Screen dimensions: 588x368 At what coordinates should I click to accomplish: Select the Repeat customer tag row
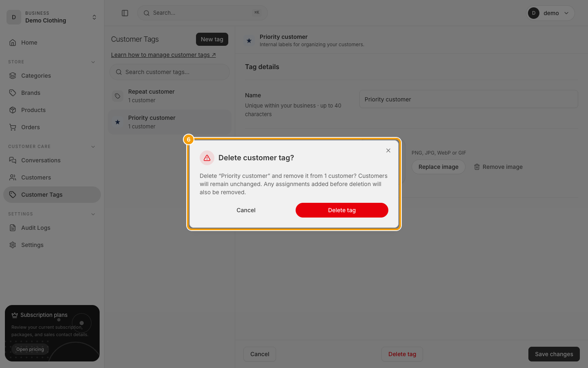click(x=170, y=96)
